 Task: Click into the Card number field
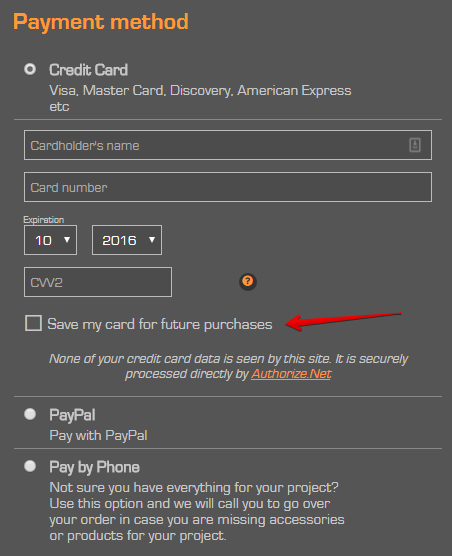[x=228, y=187]
